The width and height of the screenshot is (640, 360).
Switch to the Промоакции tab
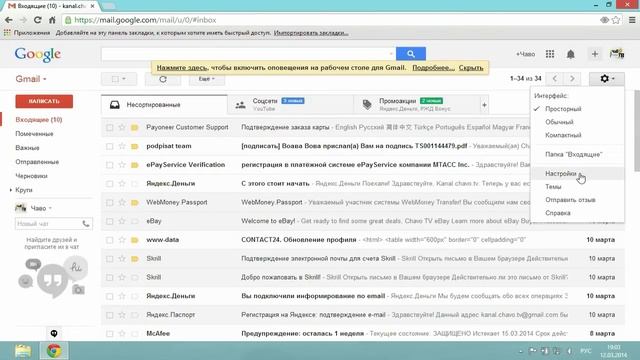click(x=416, y=105)
